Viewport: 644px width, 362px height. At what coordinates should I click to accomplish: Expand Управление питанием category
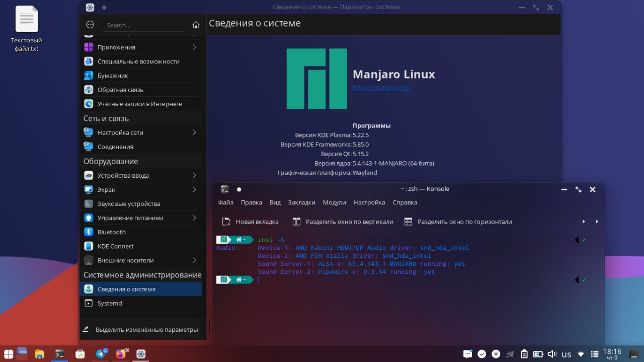140,218
